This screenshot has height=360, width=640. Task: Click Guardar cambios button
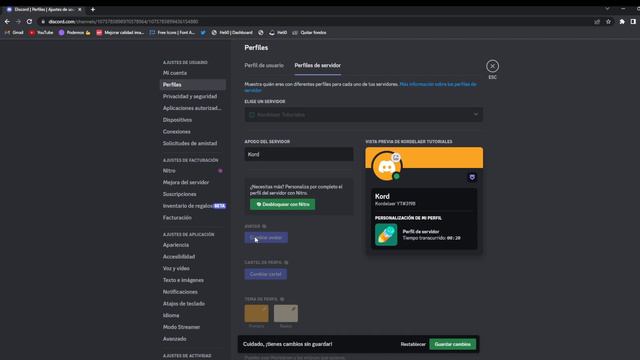(x=452, y=344)
